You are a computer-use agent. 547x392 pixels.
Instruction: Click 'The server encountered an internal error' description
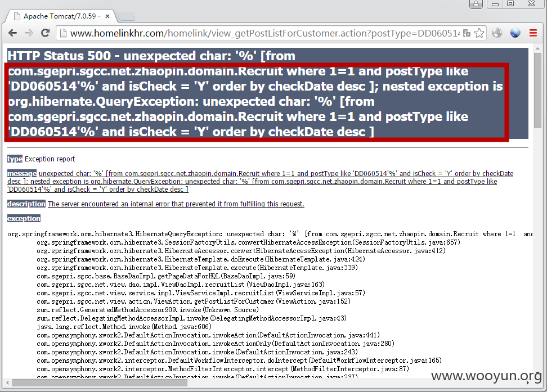176,204
